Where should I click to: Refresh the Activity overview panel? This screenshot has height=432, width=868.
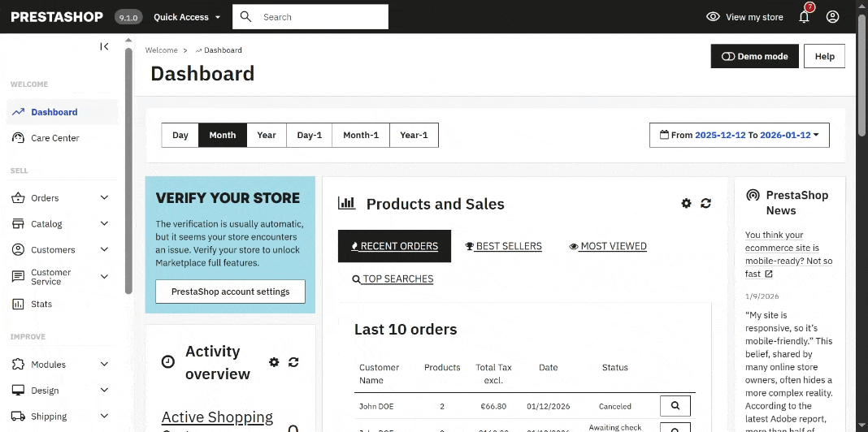[x=293, y=362]
